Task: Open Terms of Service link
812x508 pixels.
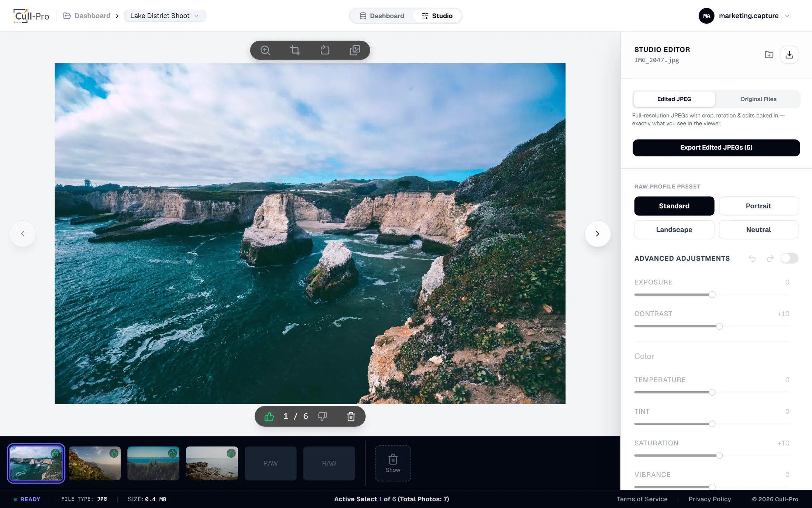Action: pyautogui.click(x=642, y=499)
